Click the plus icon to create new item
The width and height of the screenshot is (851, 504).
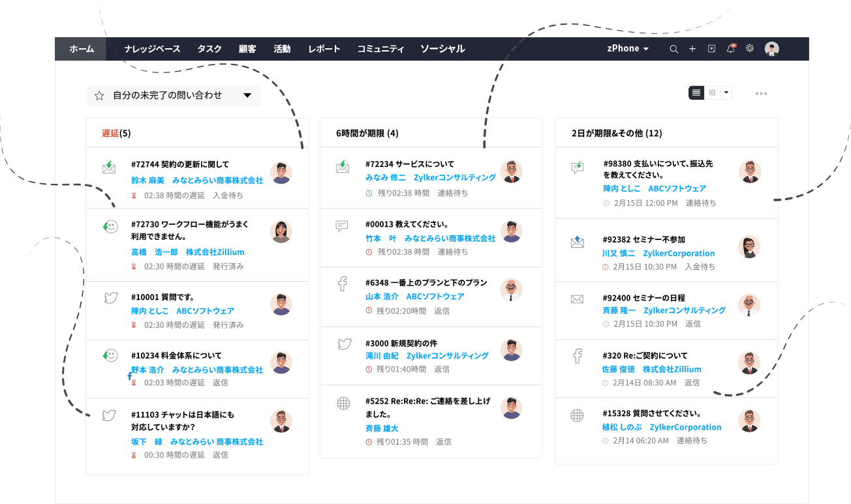pyautogui.click(x=692, y=48)
